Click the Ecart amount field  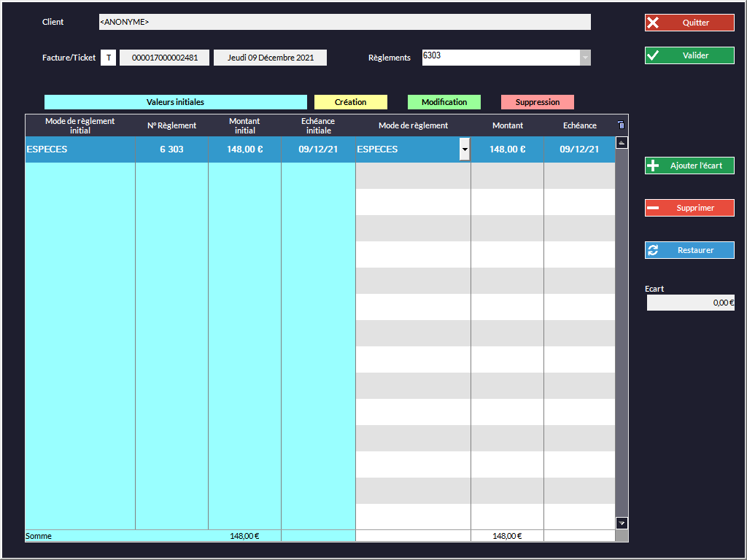[x=690, y=303]
